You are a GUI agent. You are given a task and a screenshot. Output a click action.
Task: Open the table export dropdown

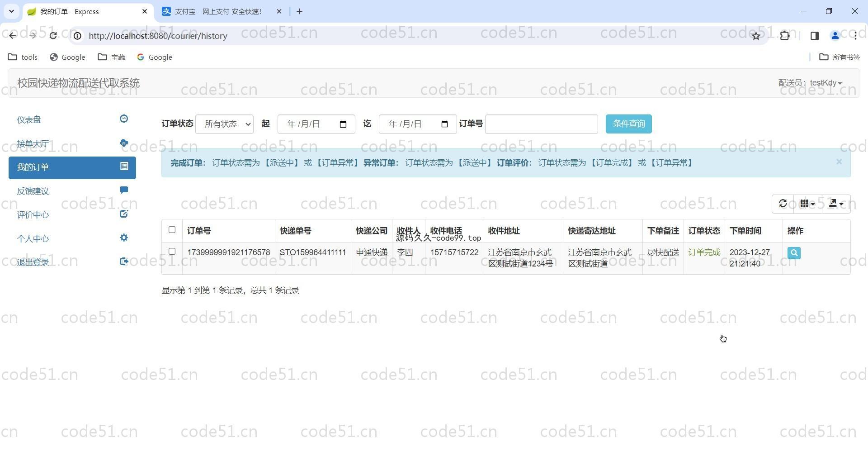[x=836, y=204]
